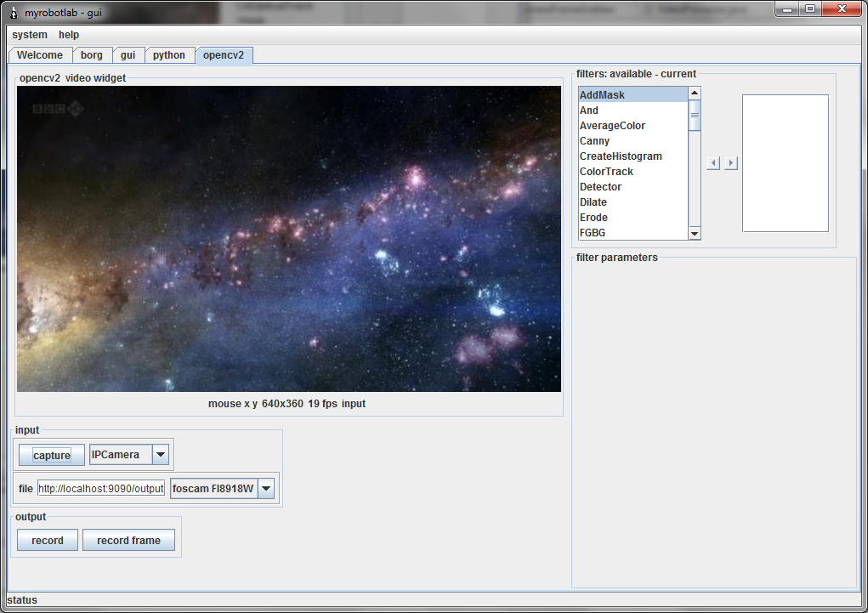Click the filter list scrollbar thumb
The height and width of the screenshot is (613, 868).
695,115
